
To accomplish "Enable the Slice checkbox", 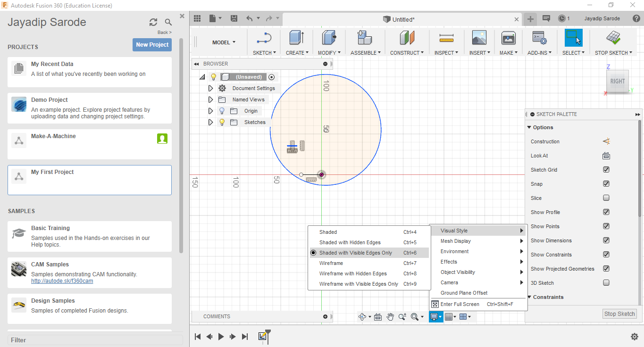I will (x=606, y=198).
